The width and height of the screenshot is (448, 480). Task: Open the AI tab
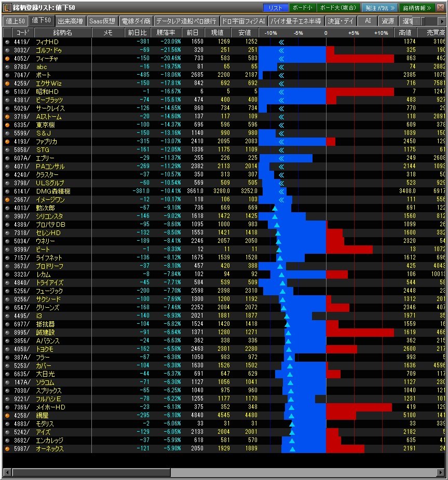pos(368,21)
